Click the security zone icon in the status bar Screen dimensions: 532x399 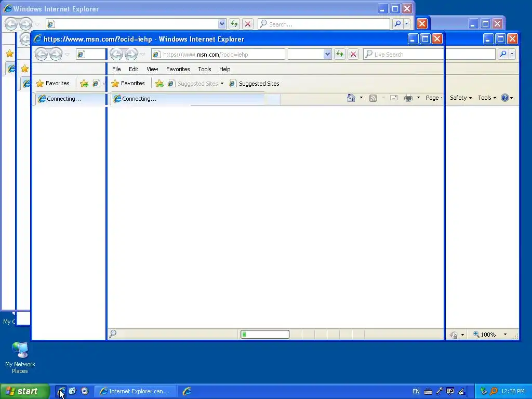click(454, 335)
